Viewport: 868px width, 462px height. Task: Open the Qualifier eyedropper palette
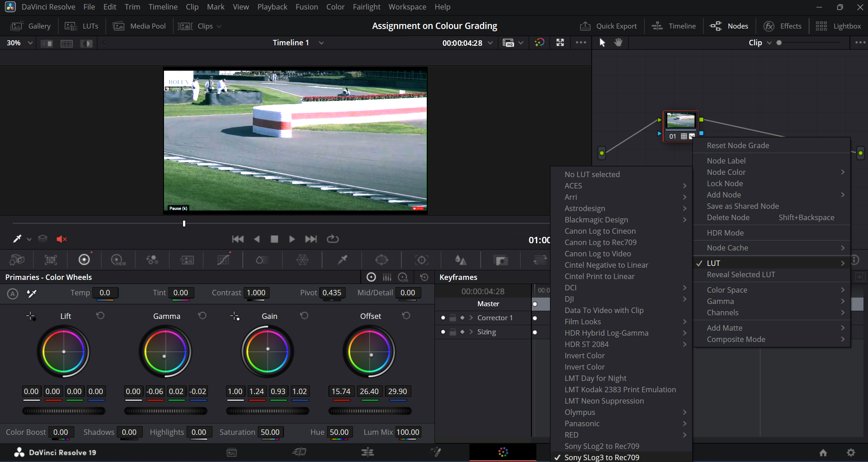342,260
